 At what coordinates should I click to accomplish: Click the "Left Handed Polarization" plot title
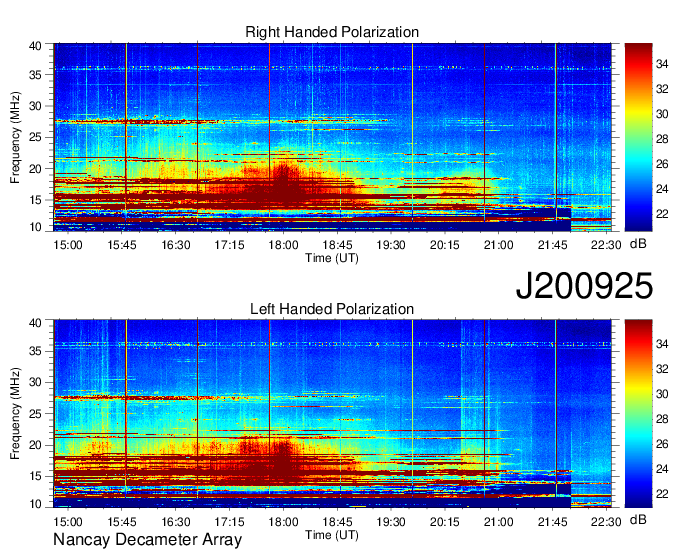click(332, 309)
